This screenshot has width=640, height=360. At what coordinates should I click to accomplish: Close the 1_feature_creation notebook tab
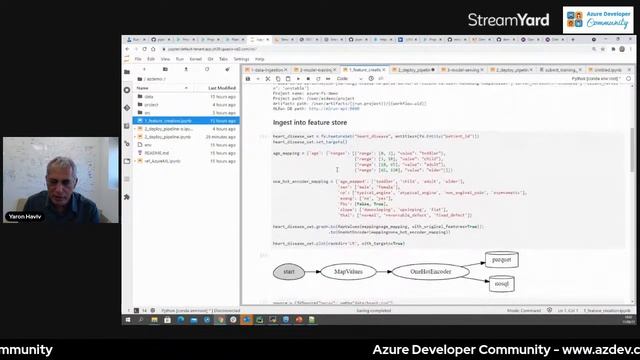point(384,70)
